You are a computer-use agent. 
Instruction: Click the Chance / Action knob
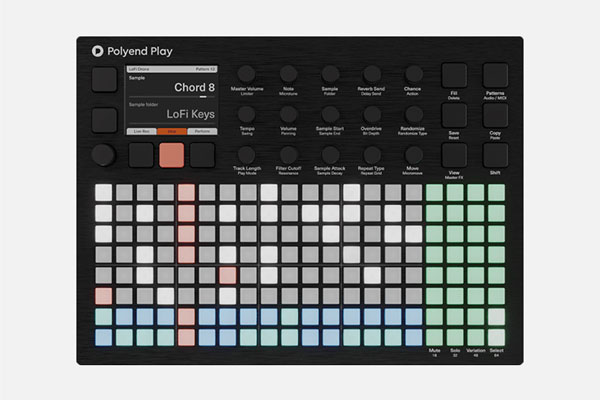tap(413, 74)
